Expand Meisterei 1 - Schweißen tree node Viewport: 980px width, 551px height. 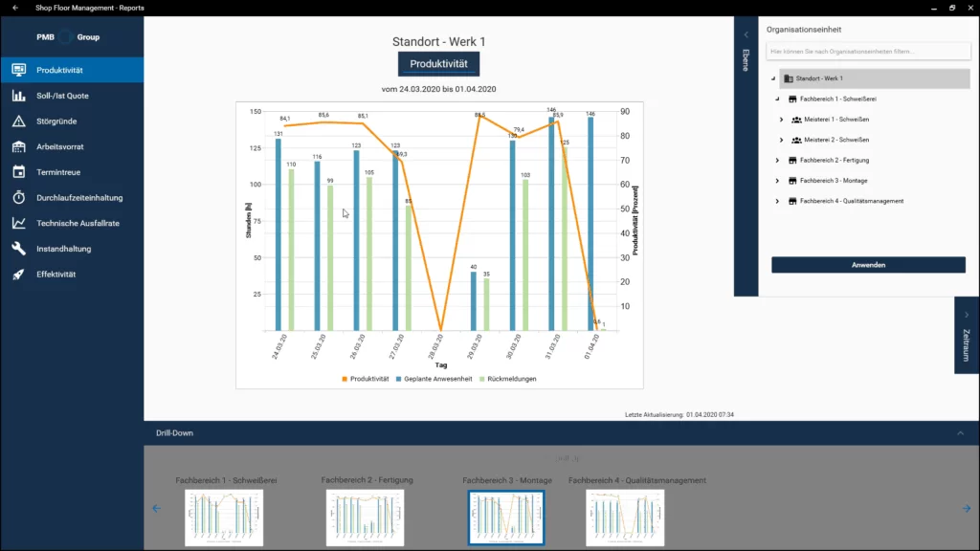781,120
